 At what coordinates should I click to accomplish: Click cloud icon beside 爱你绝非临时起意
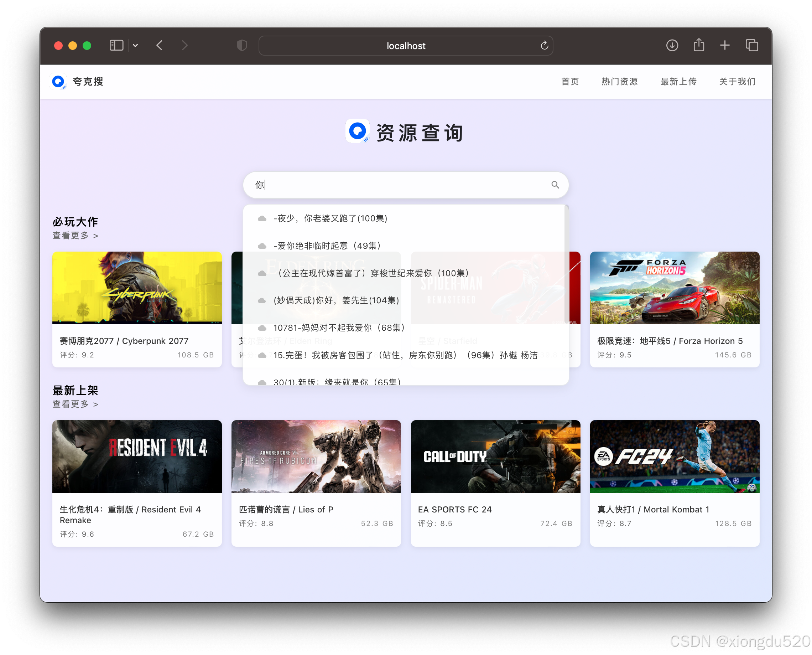pyautogui.click(x=262, y=246)
